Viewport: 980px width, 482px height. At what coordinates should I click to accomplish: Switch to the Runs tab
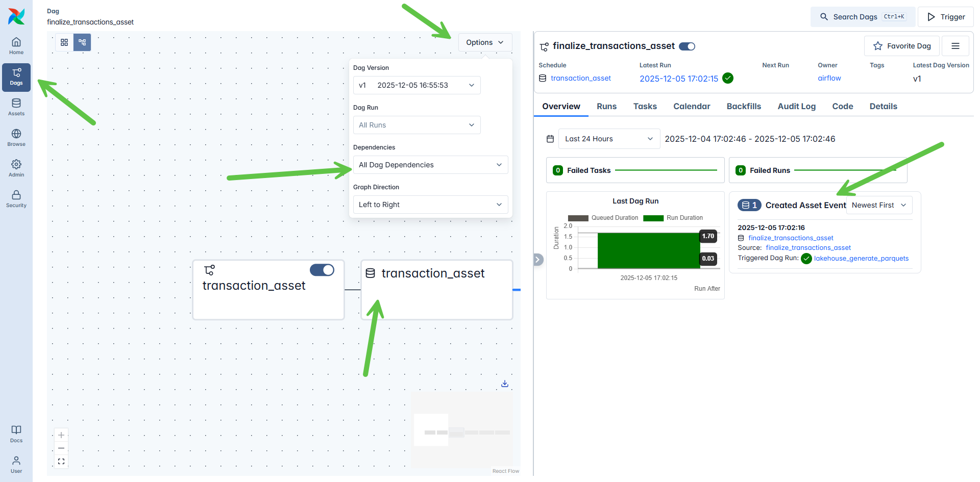(606, 106)
